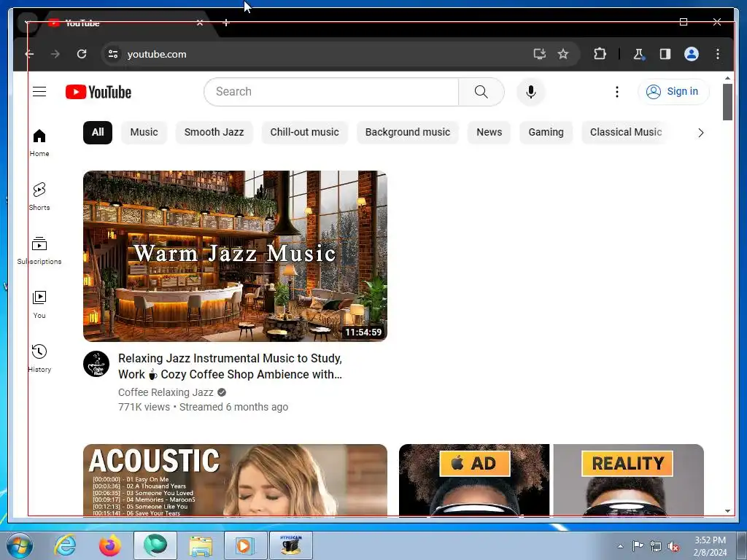The image size is (747, 560).
Task: Go back in browser history
Action: (x=29, y=54)
